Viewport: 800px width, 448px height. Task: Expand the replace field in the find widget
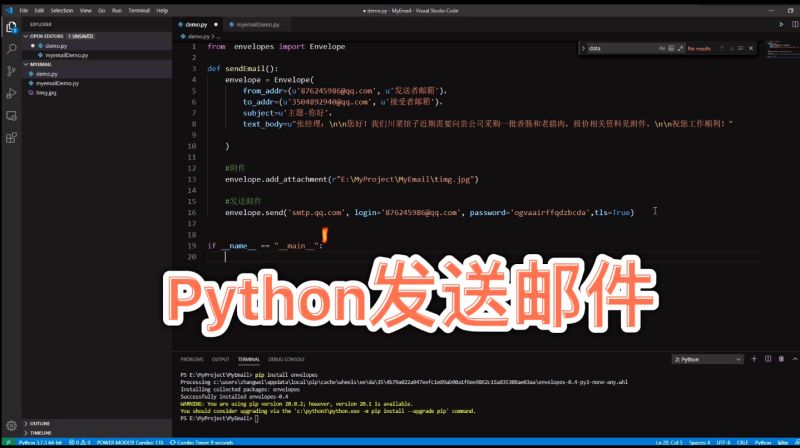point(583,48)
